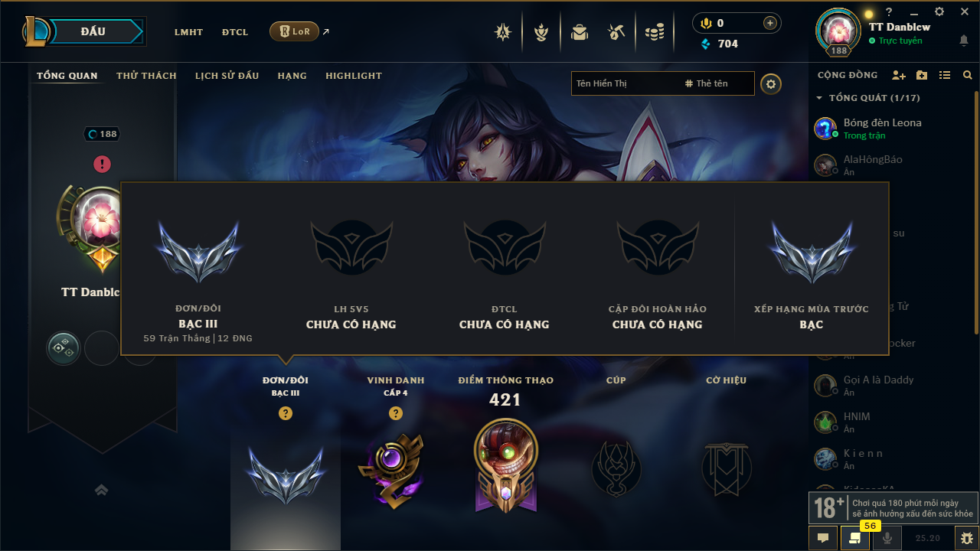Image resolution: width=980 pixels, height=551 pixels.
Task: Toggle the chat window button
Action: [822, 538]
